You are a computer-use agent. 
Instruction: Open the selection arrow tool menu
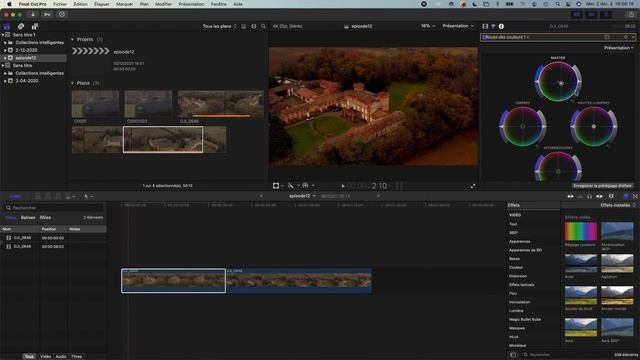(88, 196)
